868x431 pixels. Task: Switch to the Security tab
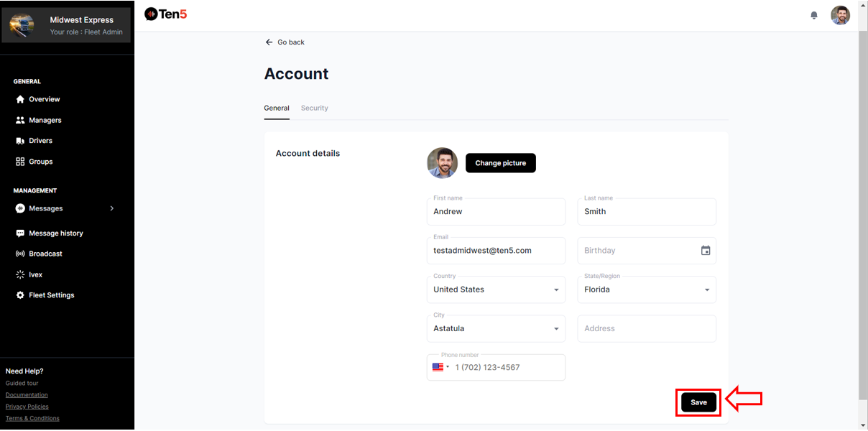(x=314, y=108)
